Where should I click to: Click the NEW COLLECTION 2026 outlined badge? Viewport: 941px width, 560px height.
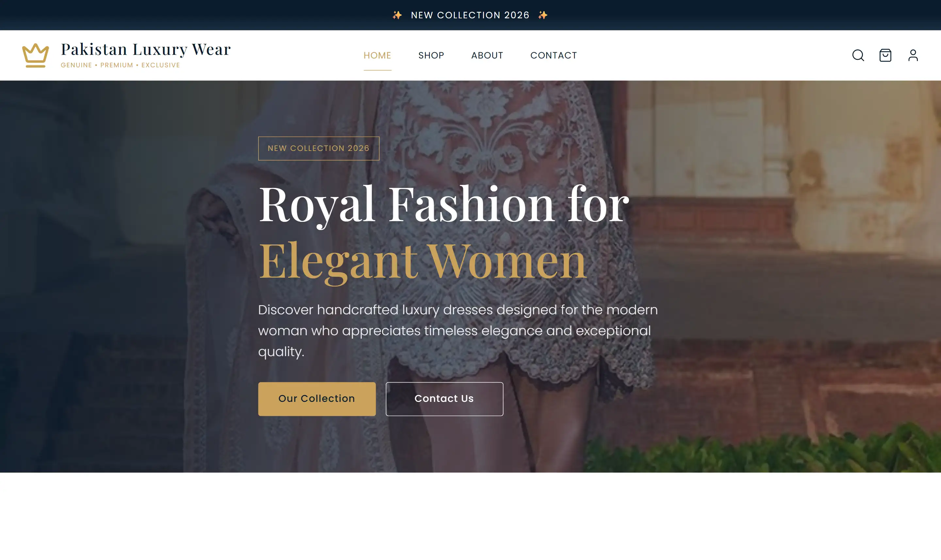[x=319, y=148]
